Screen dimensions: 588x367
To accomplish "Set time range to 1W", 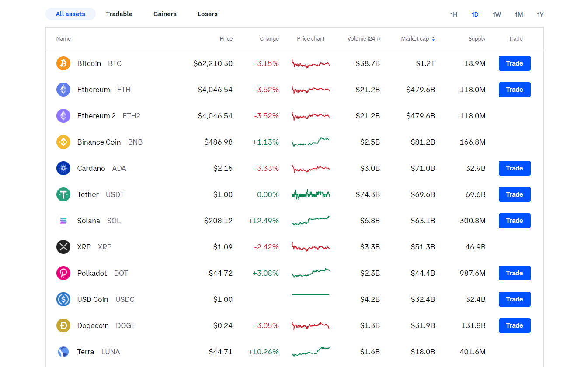I will [497, 14].
